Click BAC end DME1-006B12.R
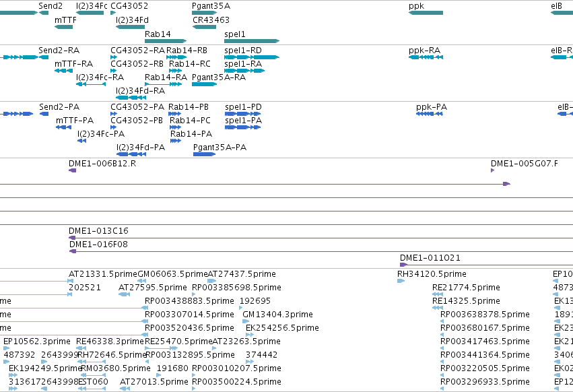Screen dimensions: 573x392 [x=72, y=170]
